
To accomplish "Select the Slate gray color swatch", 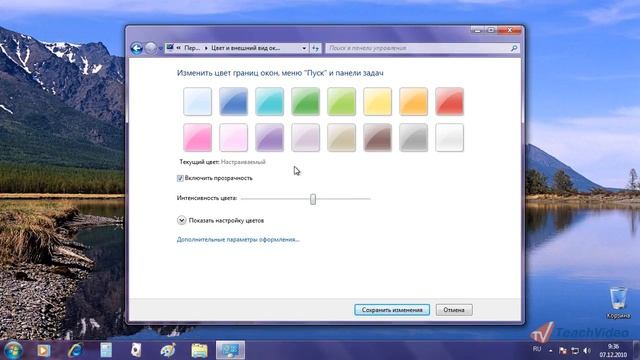I will pos(413,138).
